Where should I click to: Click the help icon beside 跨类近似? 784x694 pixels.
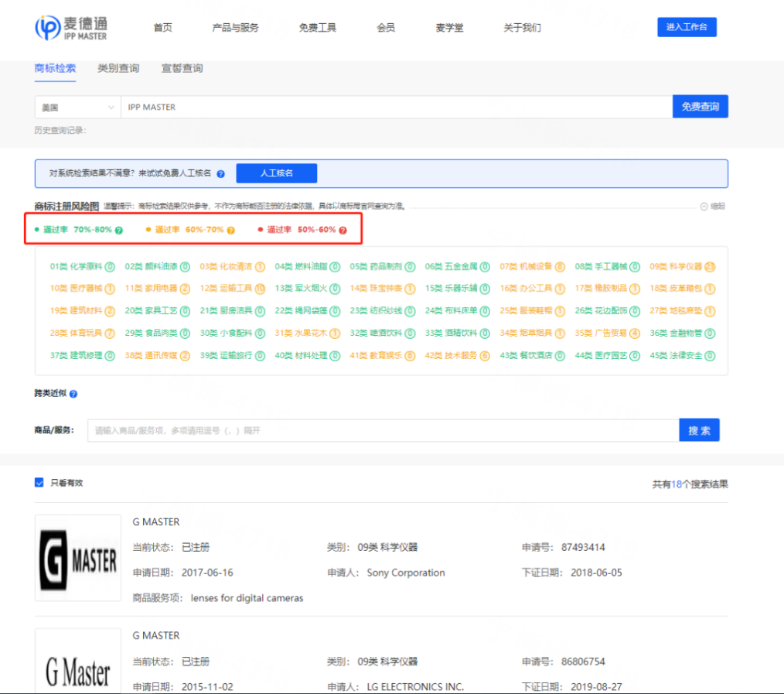[73, 395]
